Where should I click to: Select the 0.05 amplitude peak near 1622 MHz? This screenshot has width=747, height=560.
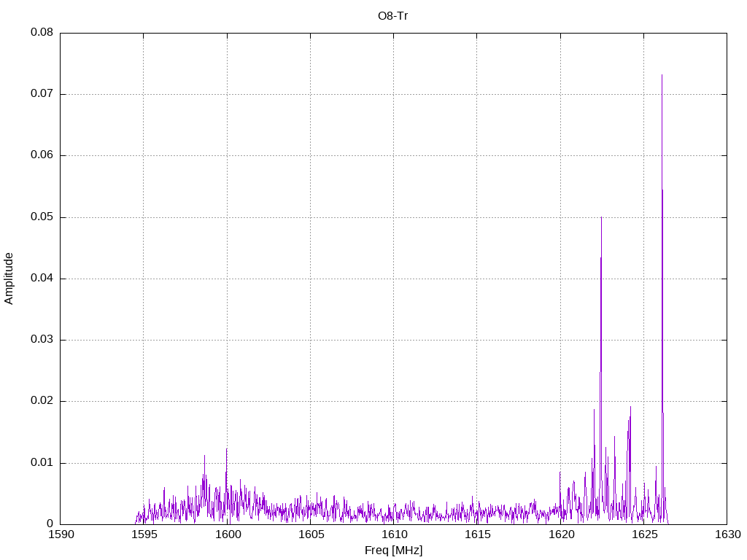coord(601,219)
